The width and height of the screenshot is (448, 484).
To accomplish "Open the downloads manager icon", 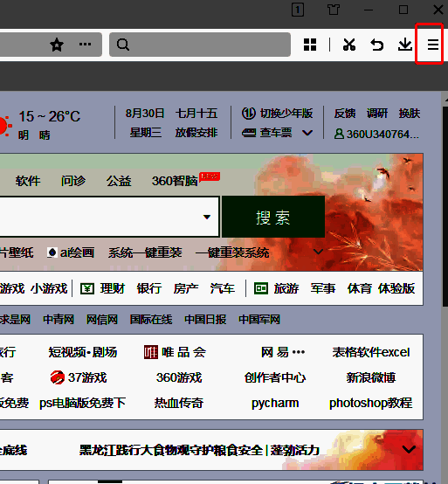I will coord(405,45).
